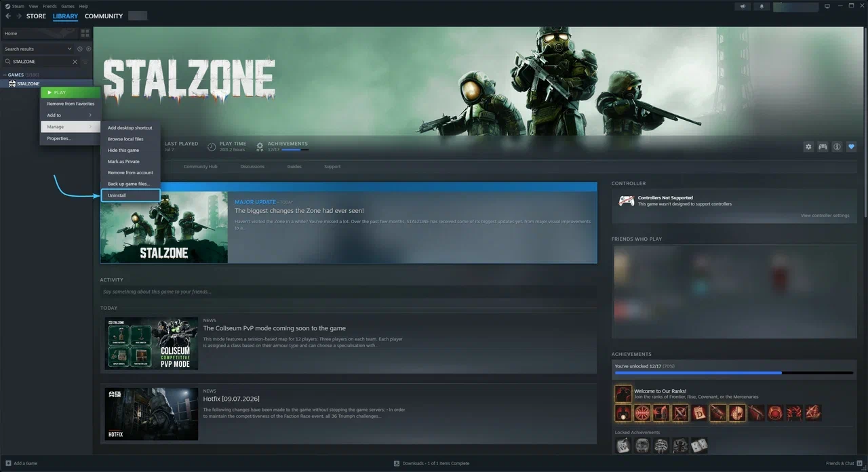
Task: Toggle ready-to-play filter icon
Action: (87, 49)
